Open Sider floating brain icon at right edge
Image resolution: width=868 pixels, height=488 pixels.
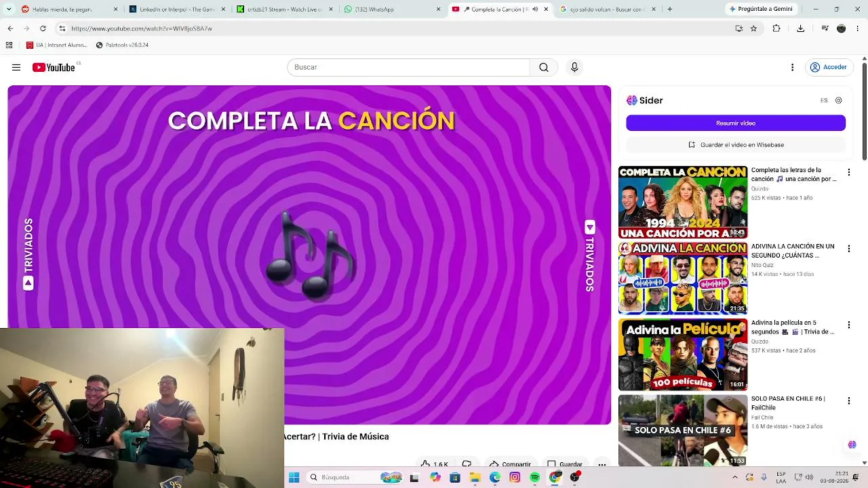point(852,445)
